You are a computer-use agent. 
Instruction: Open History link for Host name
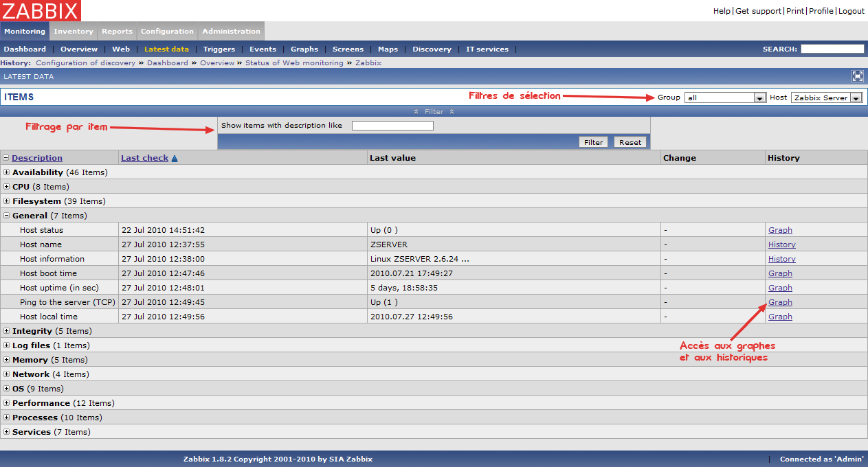tap(781, 244)
